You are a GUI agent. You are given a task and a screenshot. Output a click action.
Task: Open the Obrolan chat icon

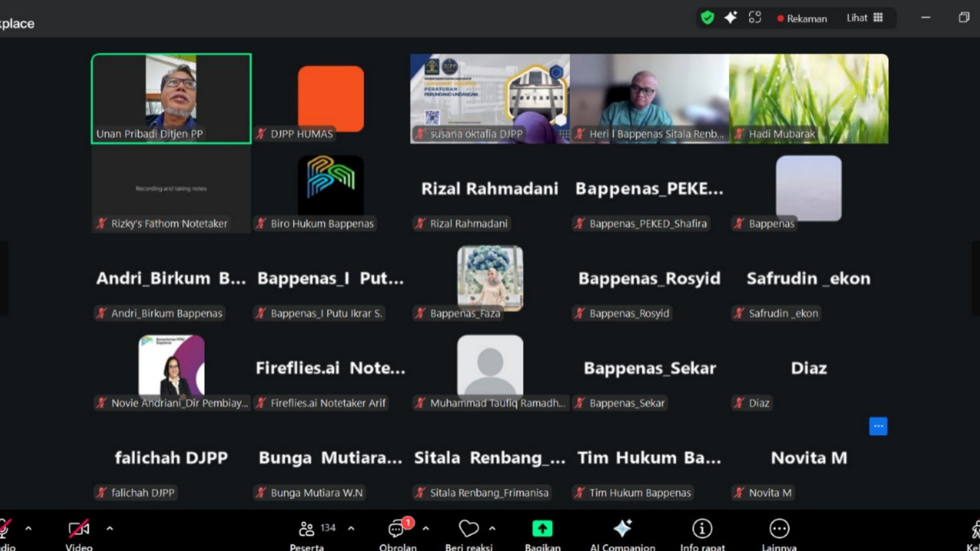pos(397,529)
